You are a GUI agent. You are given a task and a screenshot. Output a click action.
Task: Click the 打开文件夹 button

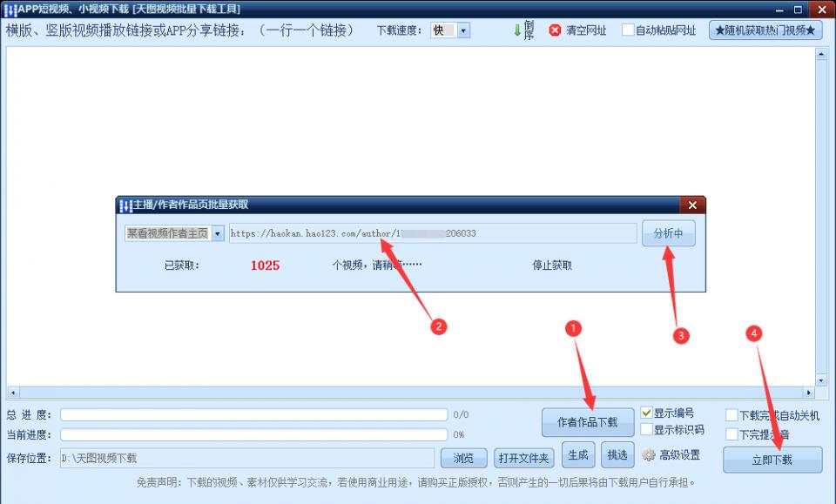coord(523,458)
